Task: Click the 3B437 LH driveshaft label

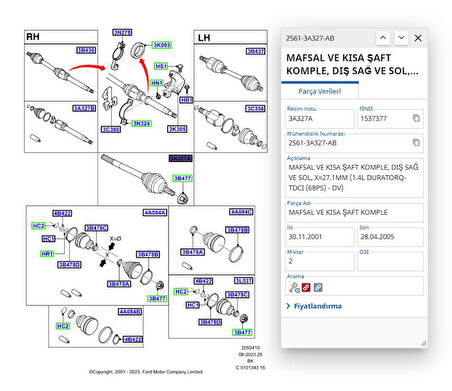Action: pos(256,51)
